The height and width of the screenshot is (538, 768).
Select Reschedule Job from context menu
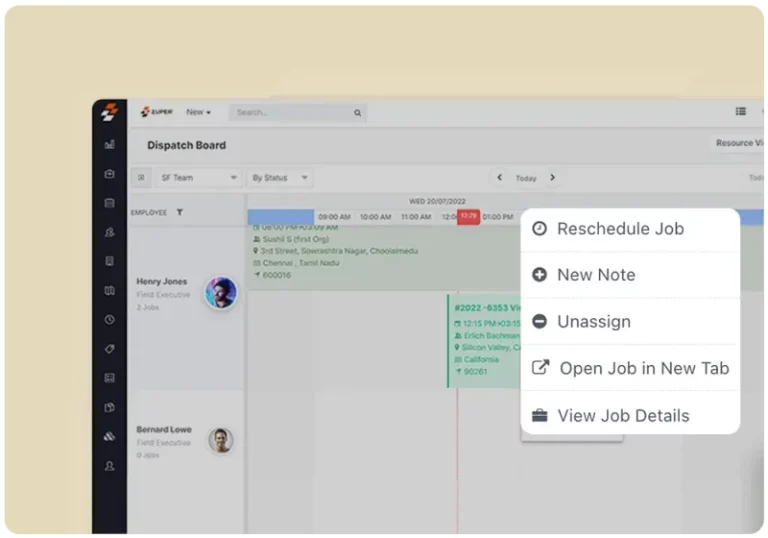[630, 229]
